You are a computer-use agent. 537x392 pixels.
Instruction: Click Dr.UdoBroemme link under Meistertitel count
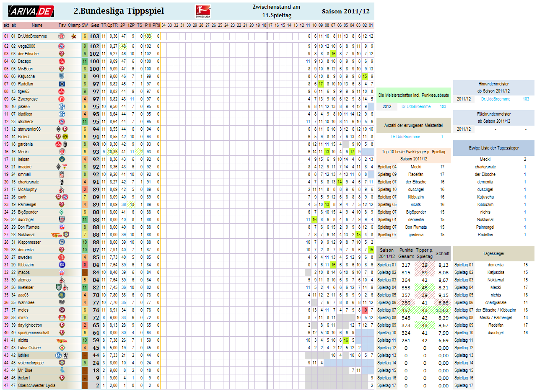(x=406, y=137)
